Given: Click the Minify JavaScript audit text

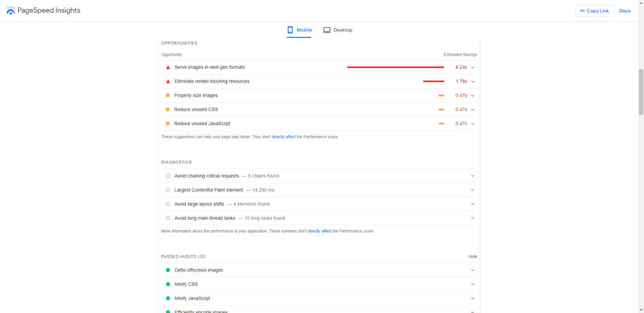Looking at the screenshot, I should point(192,298).
